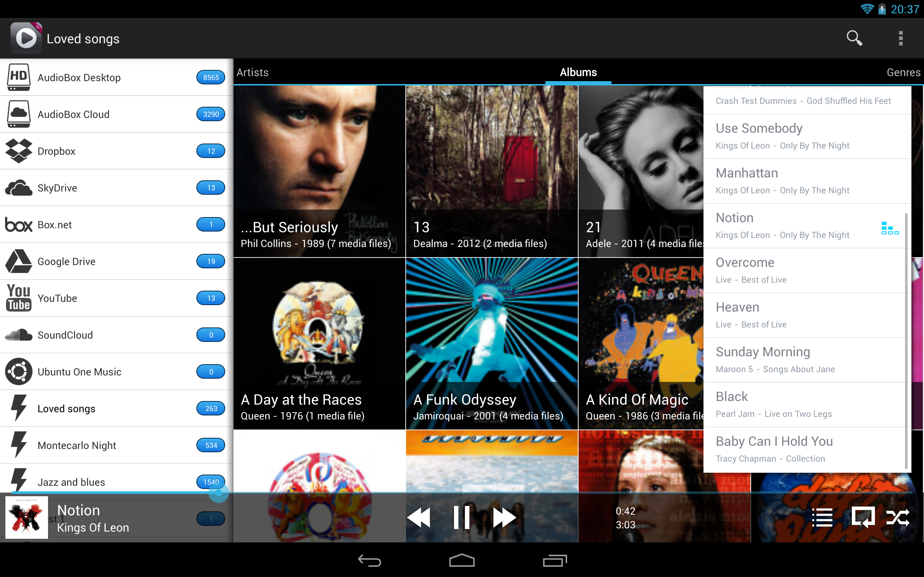Switch to the Genres tab
This screenshot has height=577, width=924.
point(903,72)
